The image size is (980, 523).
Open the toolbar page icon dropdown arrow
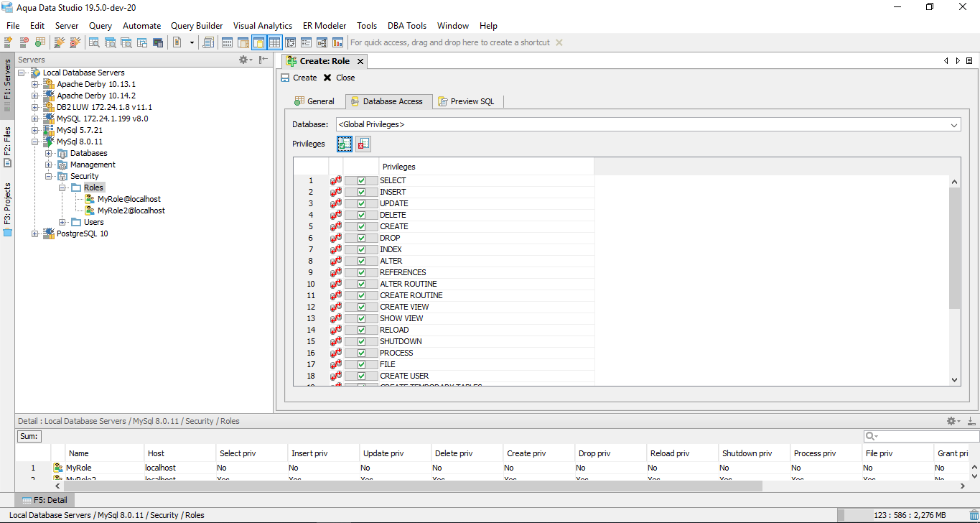[x=192, y=42]
